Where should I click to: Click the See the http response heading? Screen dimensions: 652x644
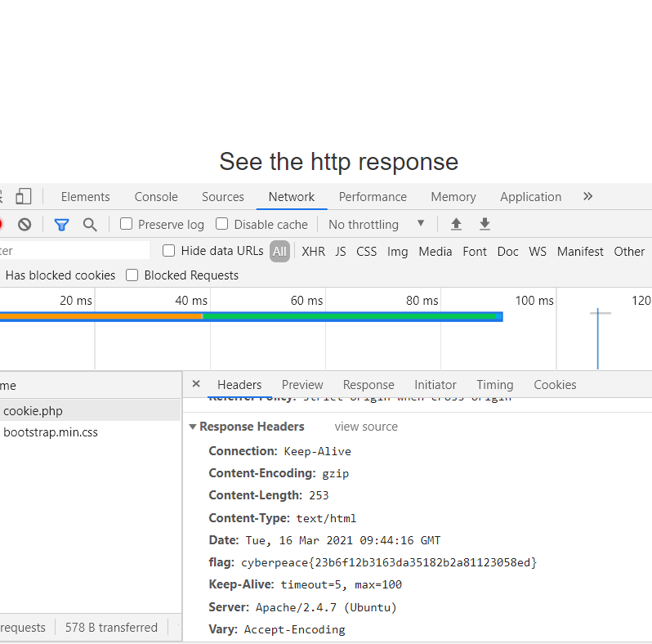338,162
